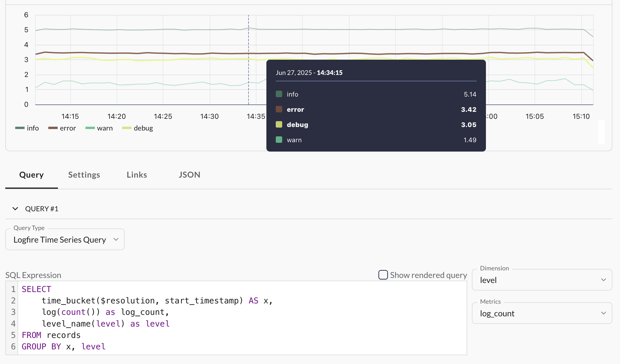Toggle visibility of the debug series
The image size is (620, 364).
[143, 128]
